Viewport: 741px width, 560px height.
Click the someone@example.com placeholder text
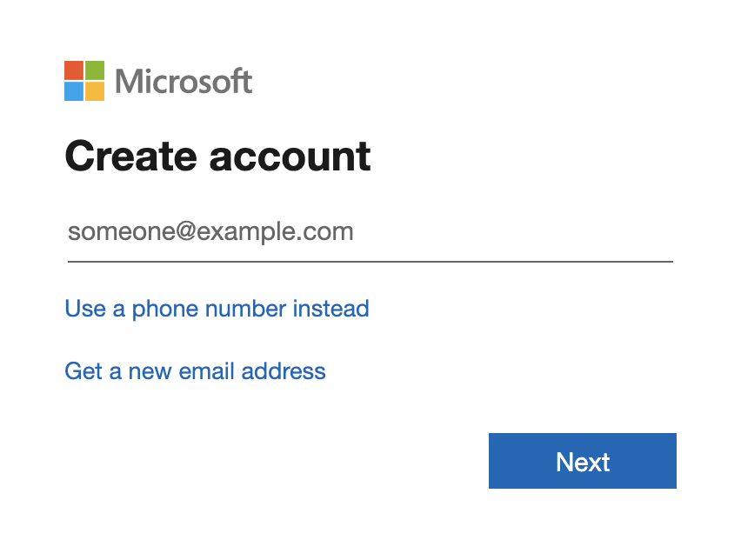click(x=210, y=232)
